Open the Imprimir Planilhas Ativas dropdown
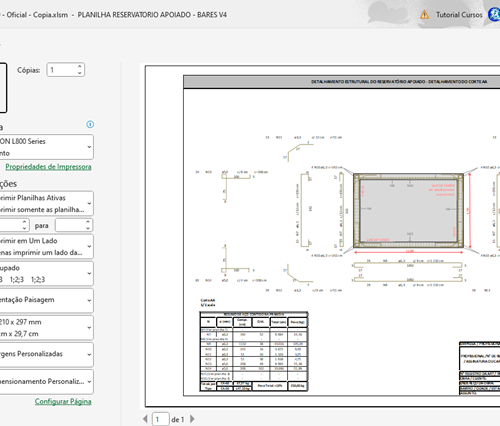Image resolution: width=500 pixels, height=426 pixels. pyautogui.click(x=46, y=203)
